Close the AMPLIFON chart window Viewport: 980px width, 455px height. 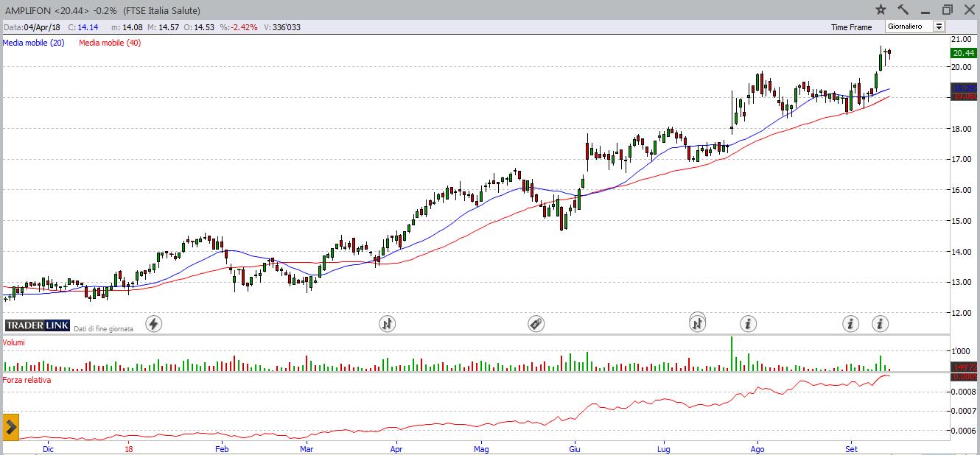click(x=969, y=10)
